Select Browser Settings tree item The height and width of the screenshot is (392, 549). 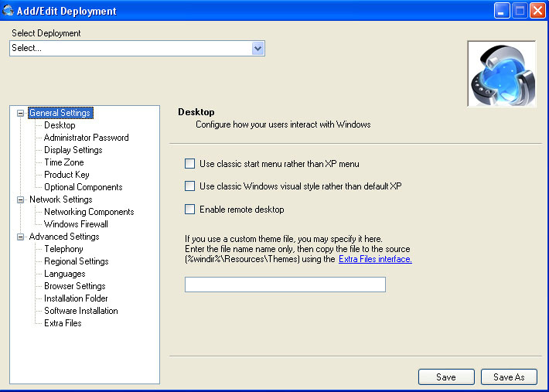pyautogui.click(x=74, y=286)
